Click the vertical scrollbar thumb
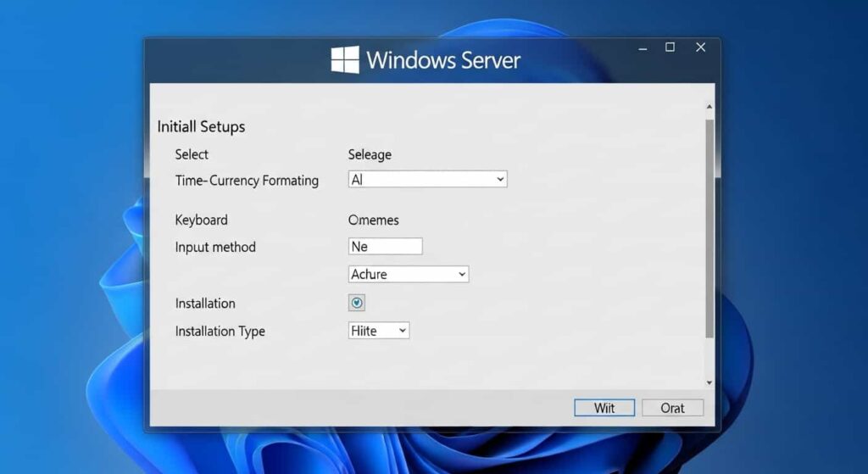Image resolution: width=868 pixels, height=474 pixels. (x=709, y=228)
